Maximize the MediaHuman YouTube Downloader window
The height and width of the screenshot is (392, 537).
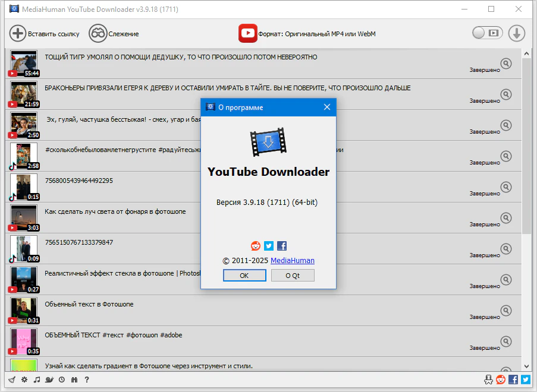[491, 10]
